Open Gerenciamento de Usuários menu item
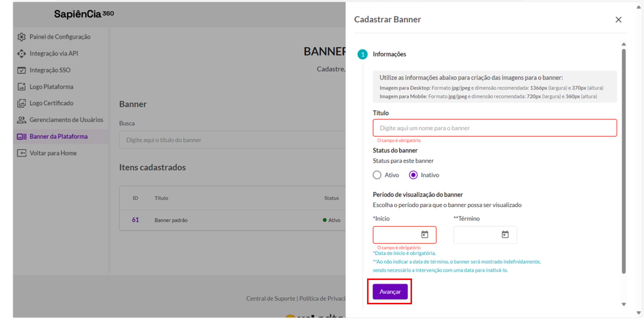Screen dimensions: 644x333 (x=61, y=120)
